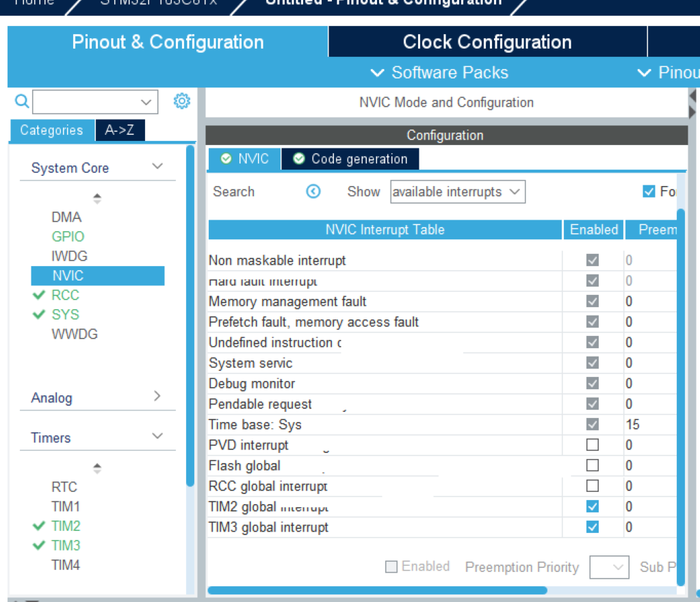700x602 pixels.
Task: Toggle the Force checkbox beside Show filter
Action: pyautogui.click(x=649, y=192)
